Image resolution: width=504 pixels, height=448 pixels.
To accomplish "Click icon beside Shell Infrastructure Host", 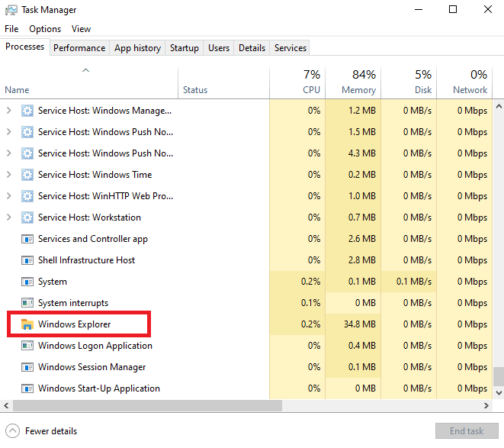I will [27, 260].
